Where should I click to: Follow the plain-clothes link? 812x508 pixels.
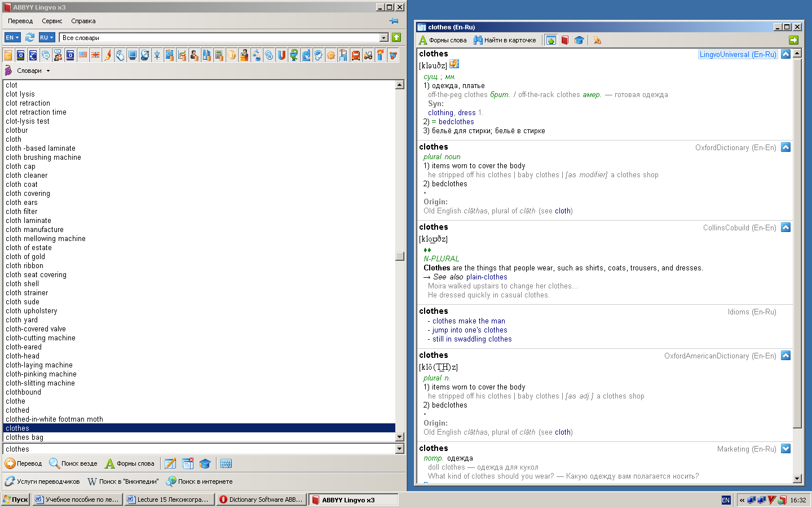[x=487, y=277]
